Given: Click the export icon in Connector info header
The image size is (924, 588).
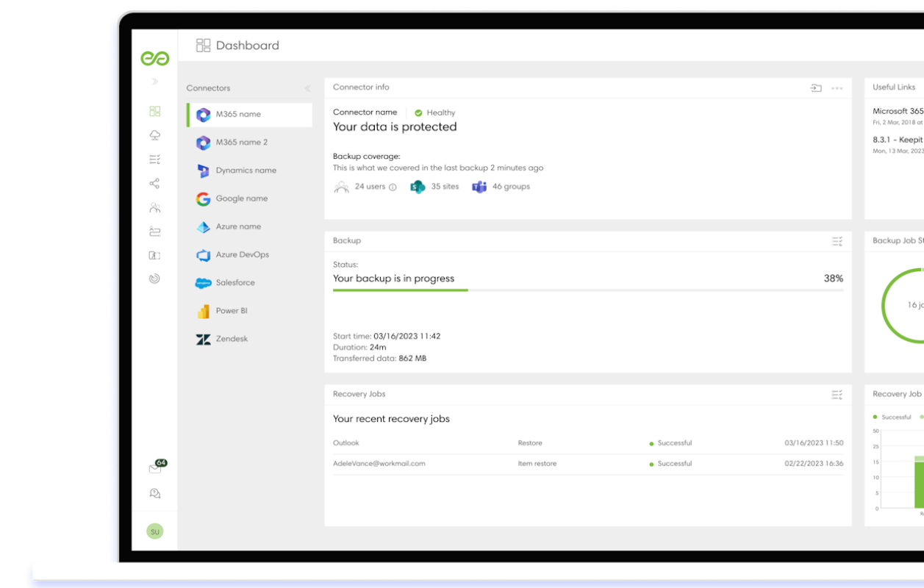Looking at the screenshot, I should tap(816, 88).
